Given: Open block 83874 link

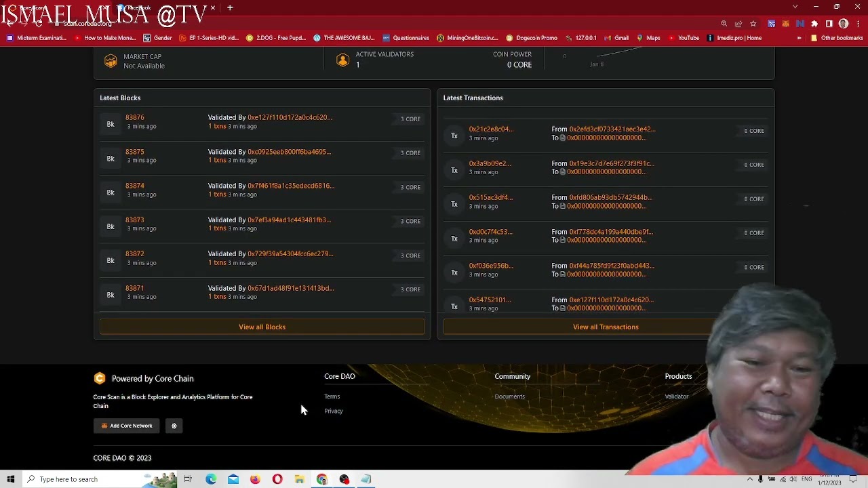Looking at the screenshot, I should click(x=135, y=186).
